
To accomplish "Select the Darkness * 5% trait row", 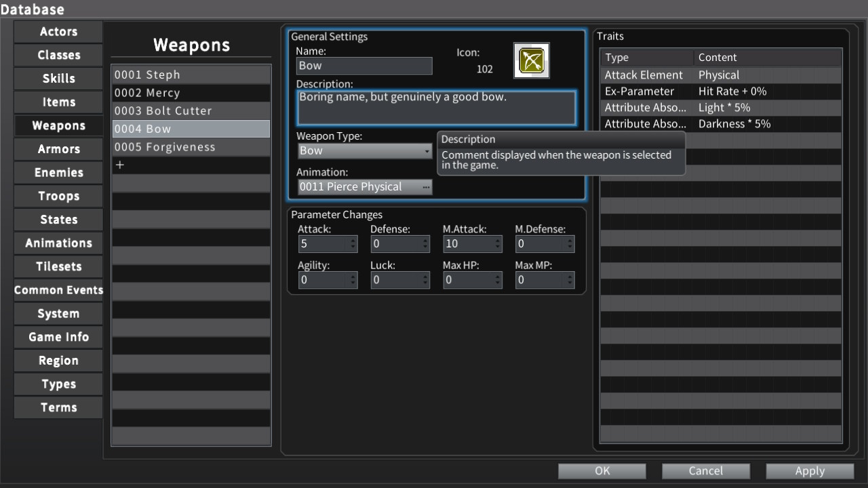I will point(720,124).
